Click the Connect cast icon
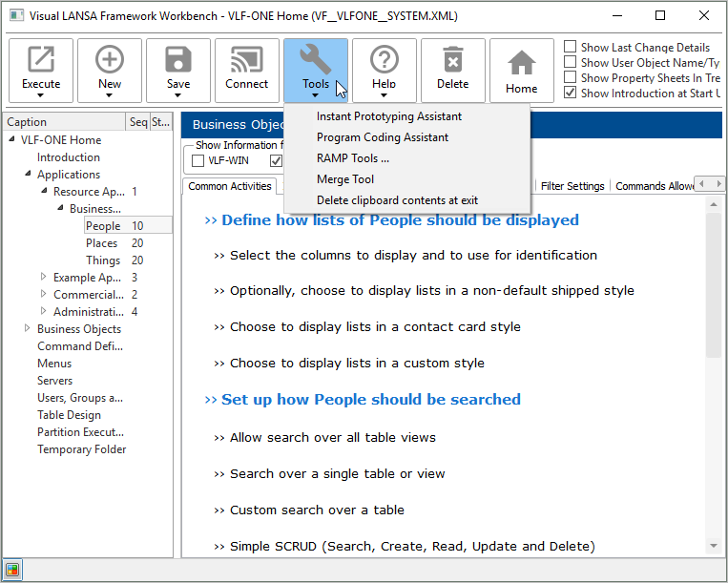728x583 pixels. click(x=247, y=60)
